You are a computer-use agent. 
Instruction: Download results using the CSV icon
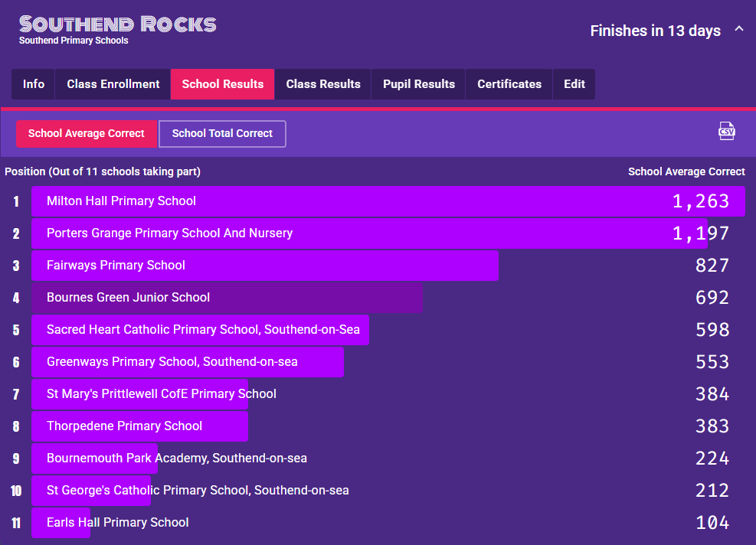[727, 131]
